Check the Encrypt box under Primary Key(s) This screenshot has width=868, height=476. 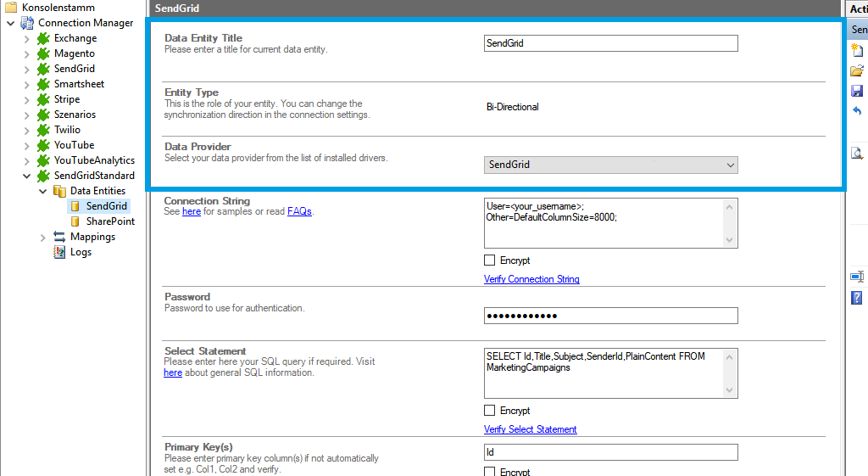490,471
